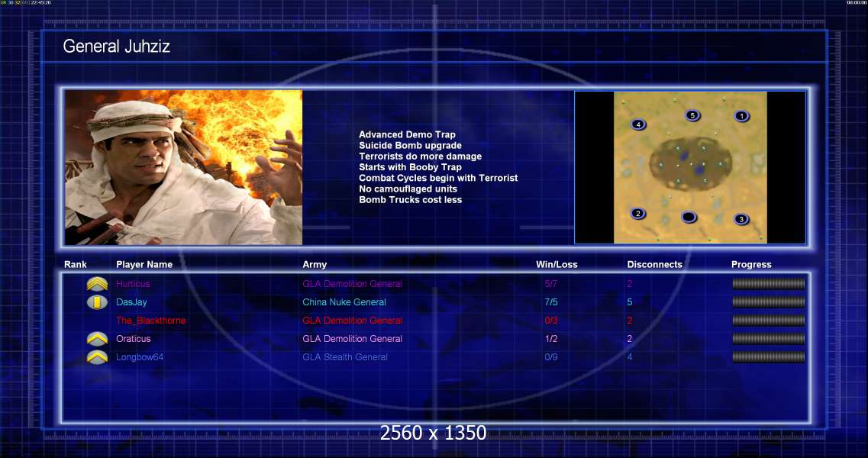This screenshot has height=458, width=868.
Task: Click the rank insignia beside Hurticus
Action: tap(98, 284)
